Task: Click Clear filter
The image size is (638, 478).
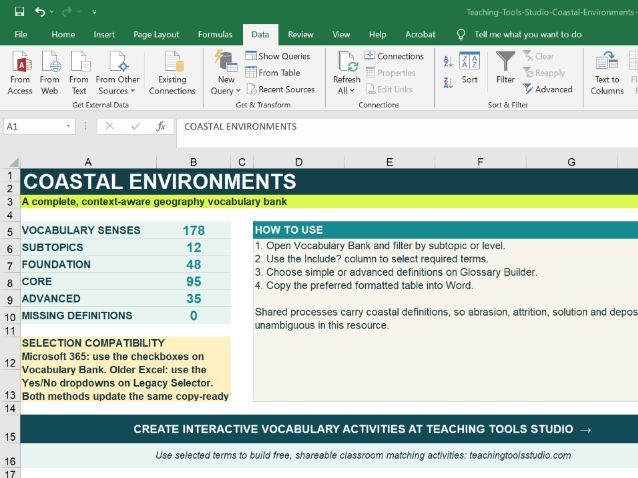Action: click(538, 56)
